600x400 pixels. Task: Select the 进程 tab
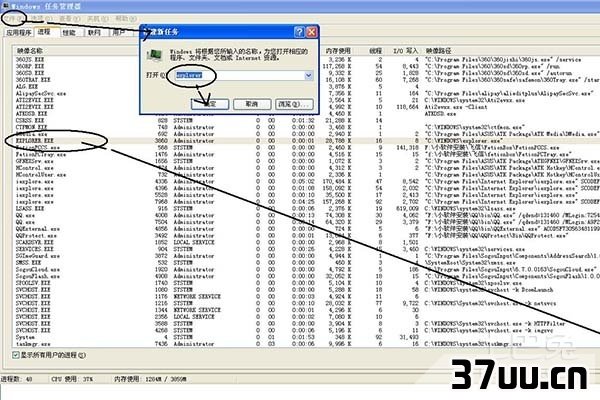(x=46, y=32)
